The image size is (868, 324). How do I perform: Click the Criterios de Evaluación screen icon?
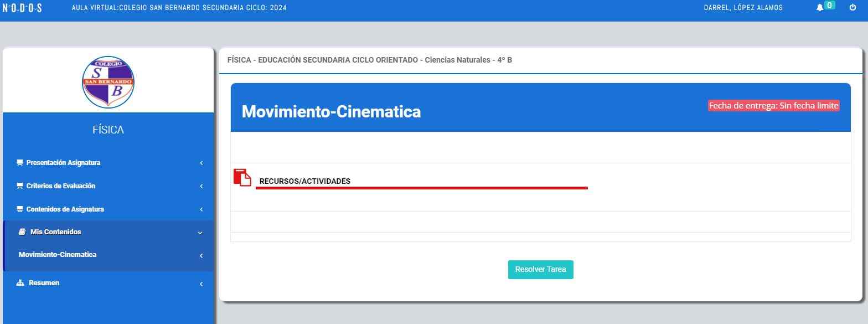coord(20,186)
